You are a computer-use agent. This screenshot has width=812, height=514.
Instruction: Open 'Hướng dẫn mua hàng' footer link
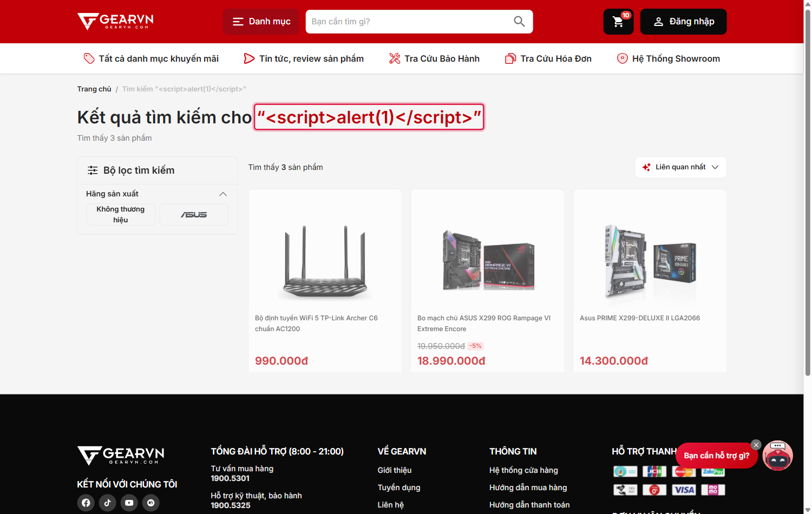[x=528, y=487]
